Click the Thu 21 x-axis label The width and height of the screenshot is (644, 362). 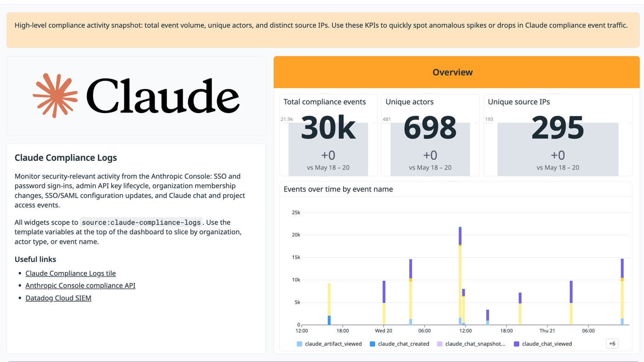pyautogui.click(x=547, y=331)
